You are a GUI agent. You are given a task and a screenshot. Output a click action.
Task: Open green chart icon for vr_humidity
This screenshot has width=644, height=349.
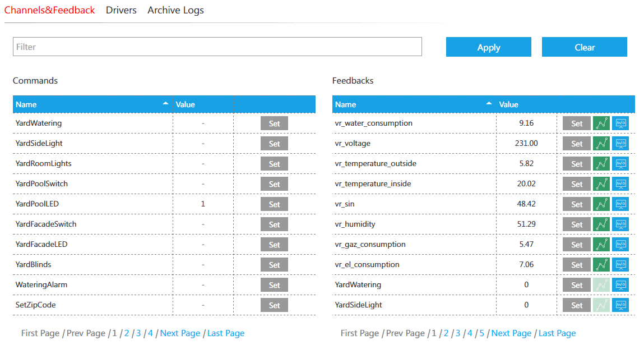point(601,224)
